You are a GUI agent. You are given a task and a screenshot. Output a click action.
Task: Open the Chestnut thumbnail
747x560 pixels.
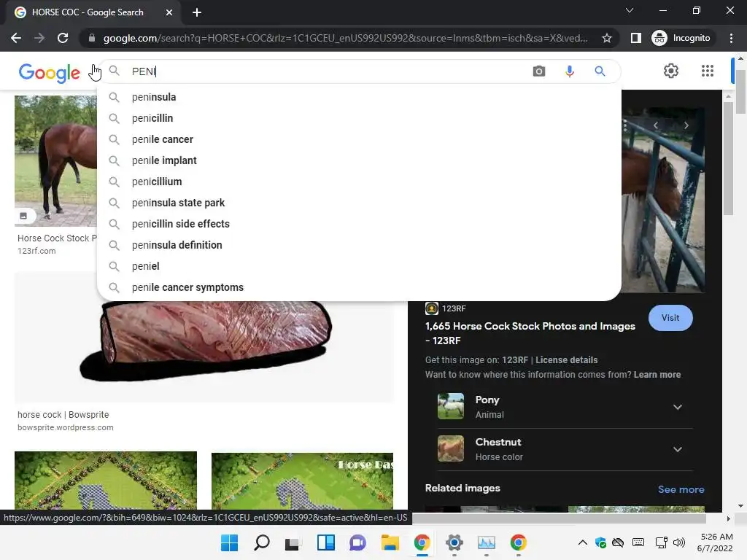(x=451, y=448)
